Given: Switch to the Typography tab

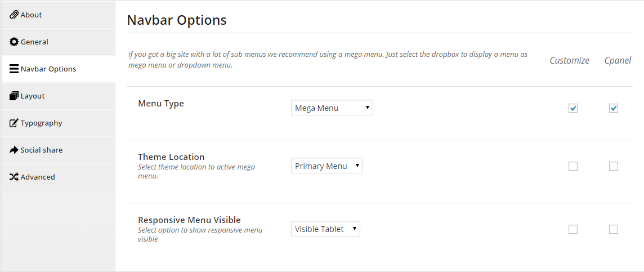Looking at the screenshot, I should pyautogui.click(x=58, y=123).
